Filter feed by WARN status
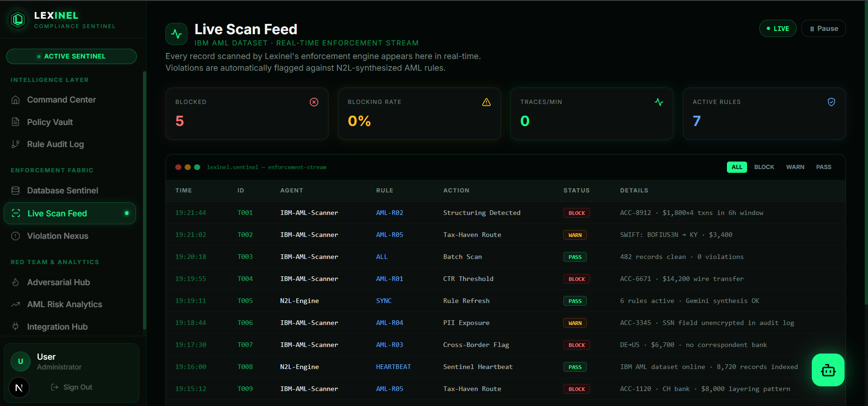 pos(795,167)
